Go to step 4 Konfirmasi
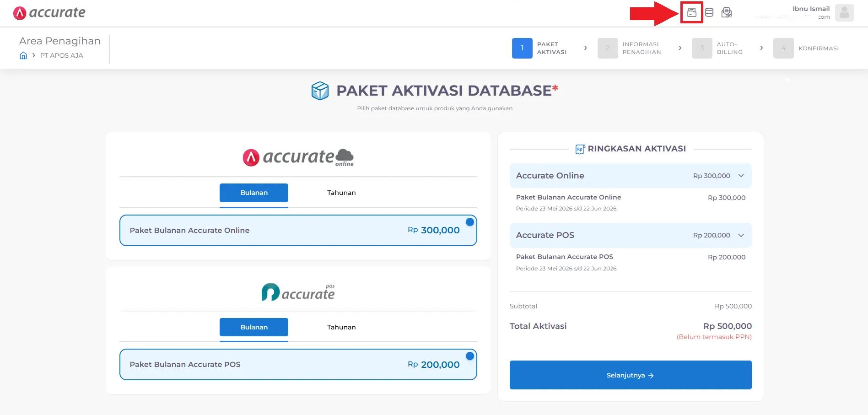868x415 pixels. (x=806, y=48)
